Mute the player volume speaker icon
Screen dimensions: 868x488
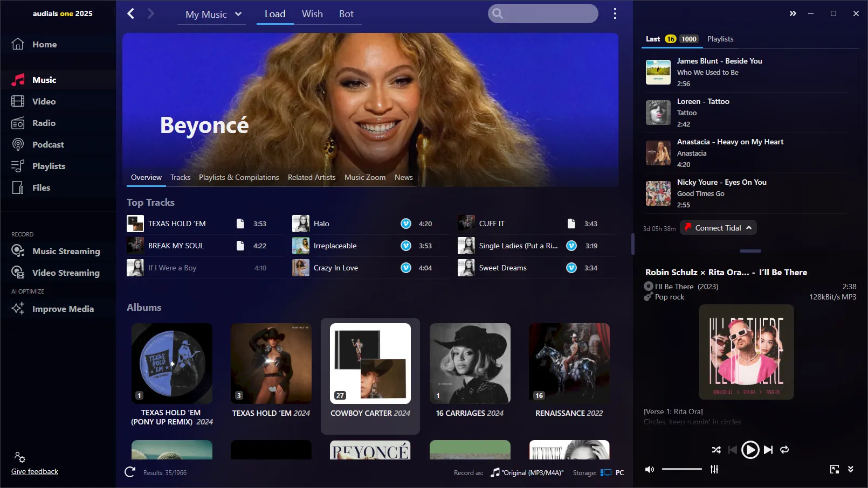pyautogui.click(x=650, y=469)
